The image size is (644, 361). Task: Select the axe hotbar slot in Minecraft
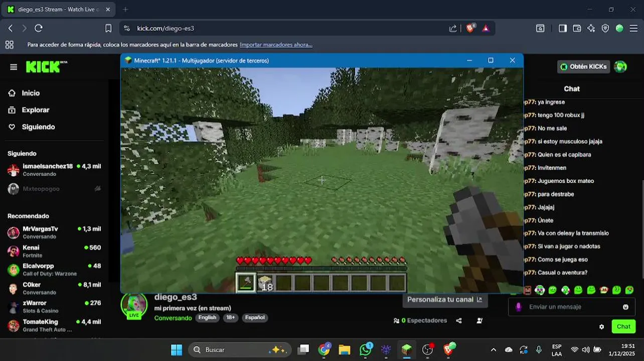(246, 282)
